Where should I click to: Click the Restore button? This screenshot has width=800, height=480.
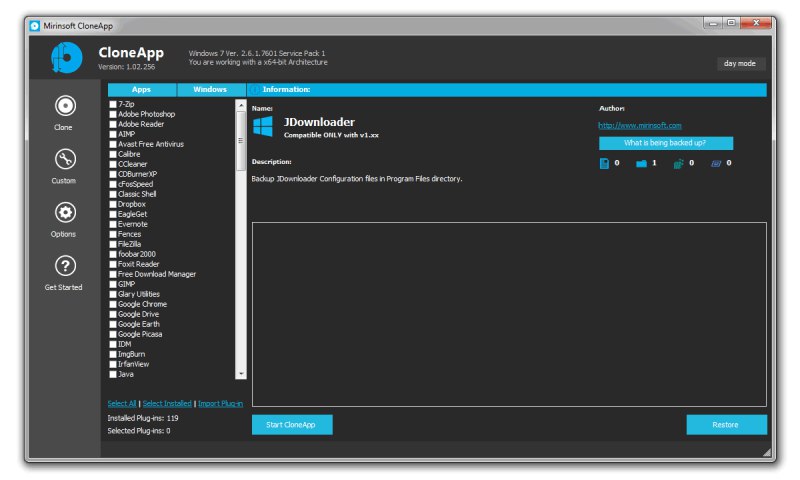pyautogui.click(x=726, y=424)
